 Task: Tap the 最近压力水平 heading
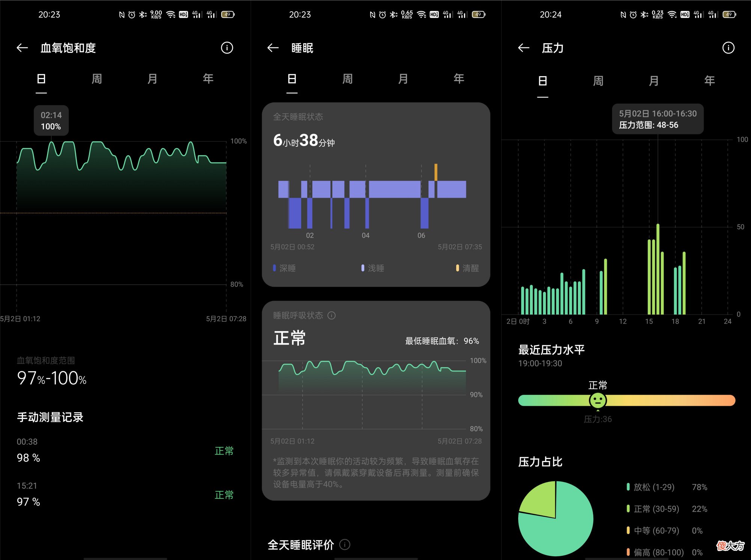point(551,350)
